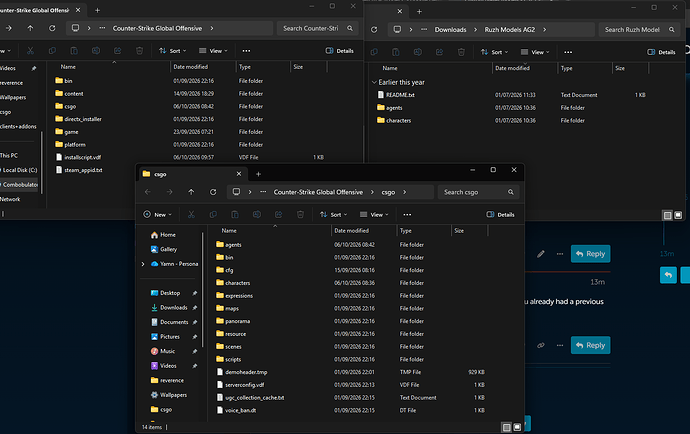
Task: Refresh the csgo window
Action: point(213,192)
